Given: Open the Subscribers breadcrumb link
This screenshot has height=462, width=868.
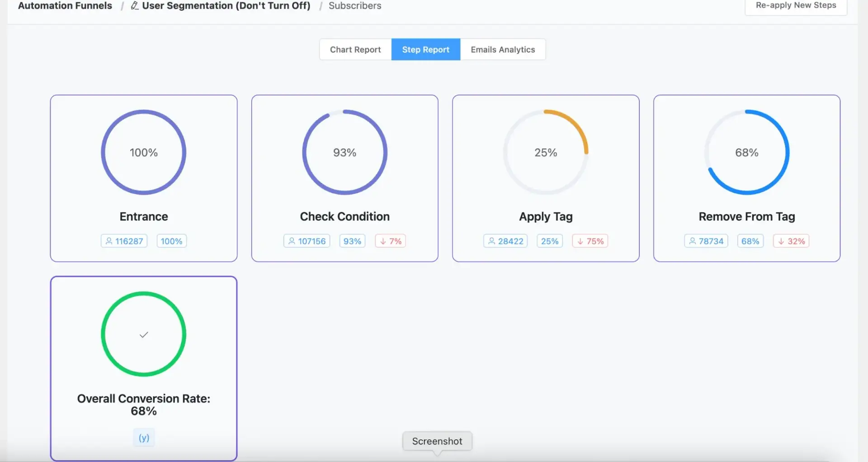Looking at the screenshot, I should point(354,6).
